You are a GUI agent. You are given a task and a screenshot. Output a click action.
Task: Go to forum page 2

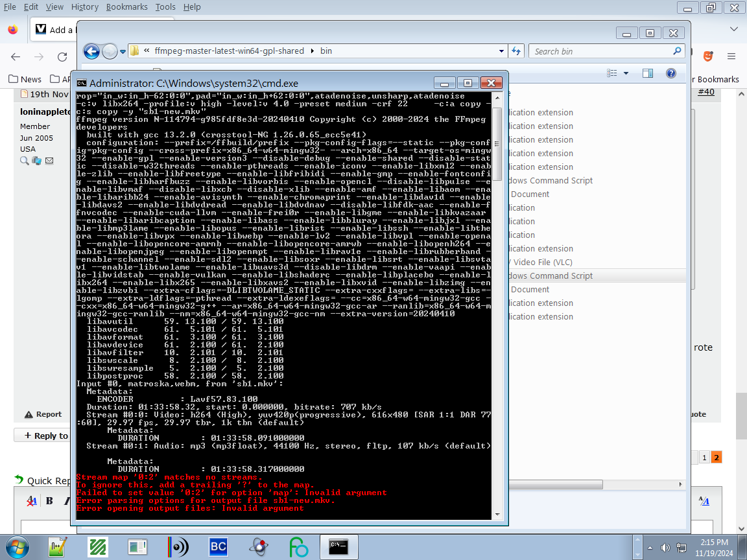pos(716,458)
